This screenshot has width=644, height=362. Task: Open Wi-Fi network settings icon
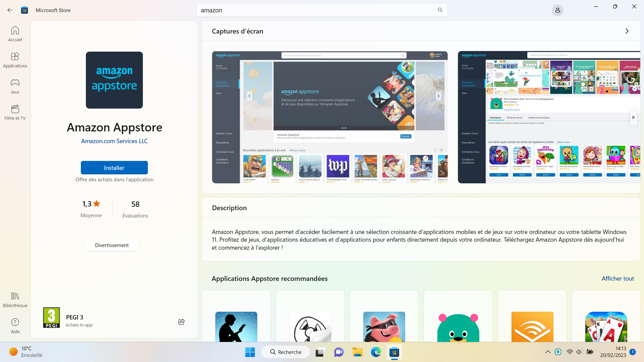(570, 352)
